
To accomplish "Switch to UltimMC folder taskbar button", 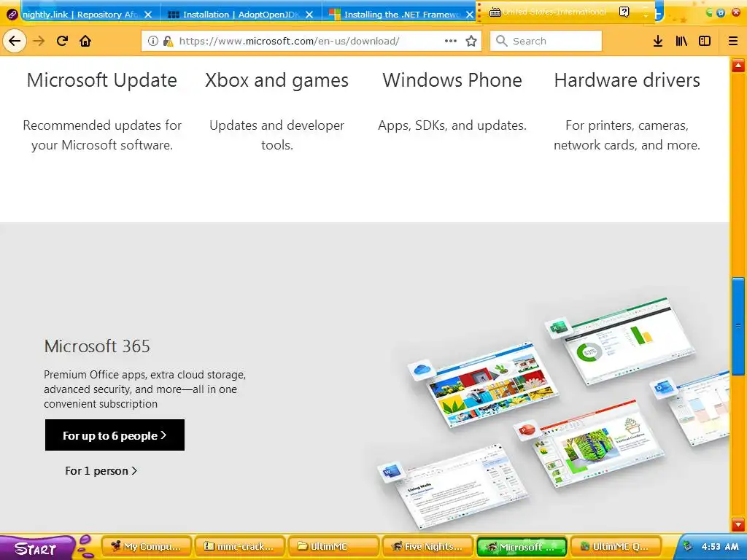I will (x=333, y=547).
